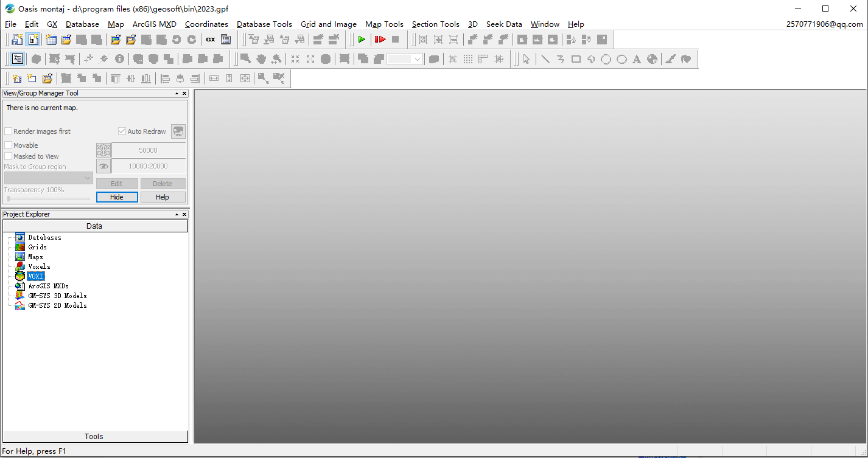Click the Hide button

(x=117, y=197)
